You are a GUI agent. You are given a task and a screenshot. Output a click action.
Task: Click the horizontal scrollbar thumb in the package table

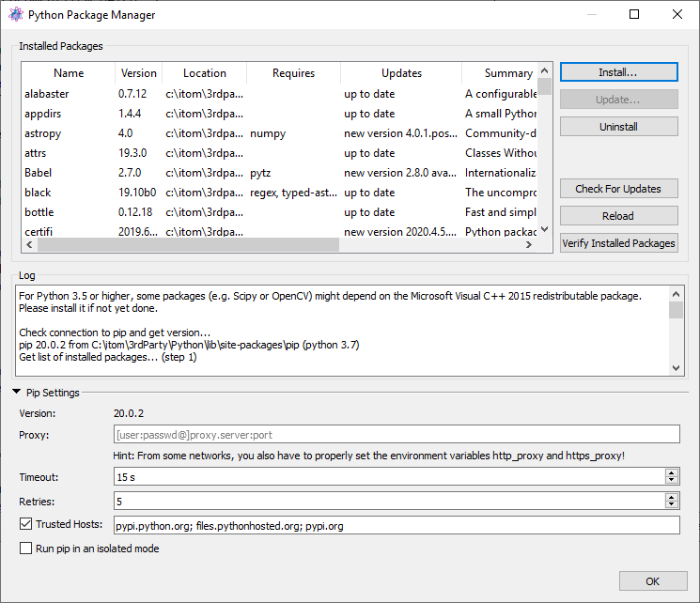[x=189, y=244]
